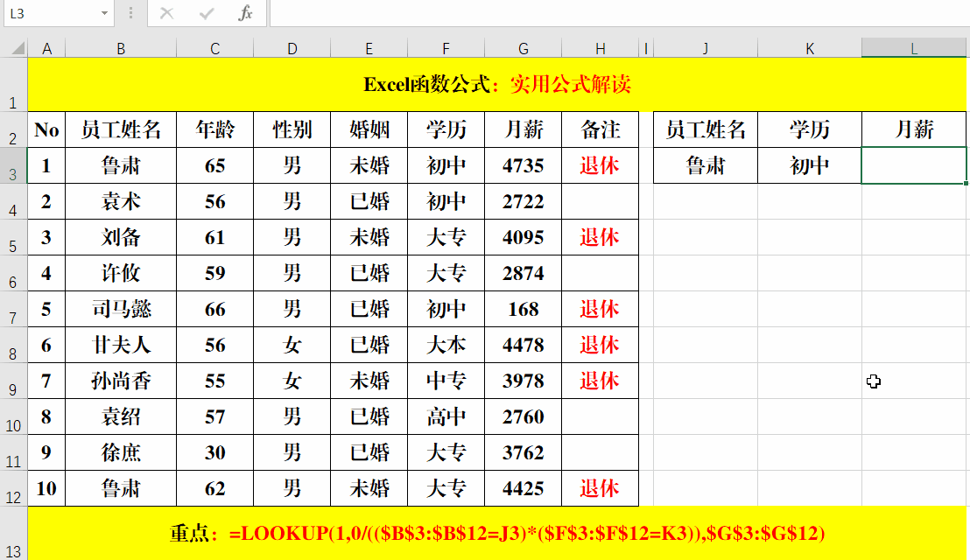This screenshot has height=560, width=970.
Task: Select name cell '袁术'
Action: (121, 201)
